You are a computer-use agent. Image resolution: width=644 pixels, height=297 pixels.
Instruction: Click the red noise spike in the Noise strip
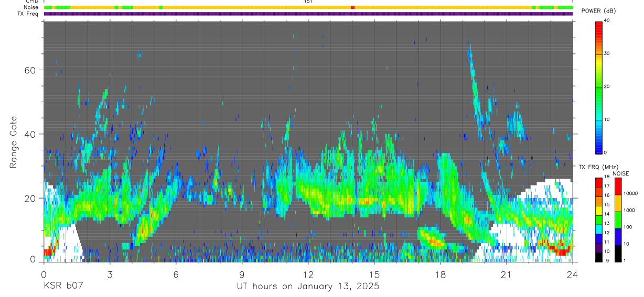pyautogui.click(x=352, y=7)
